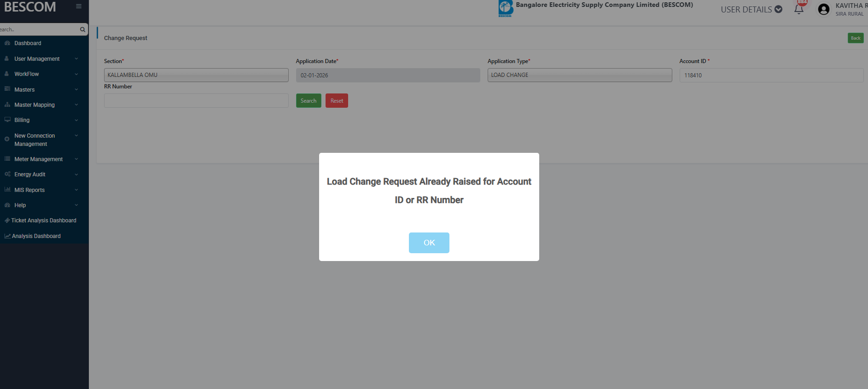The image size is (868, 389).
Task: Select Master Mapping menu item
Action: tap(35, 105)
